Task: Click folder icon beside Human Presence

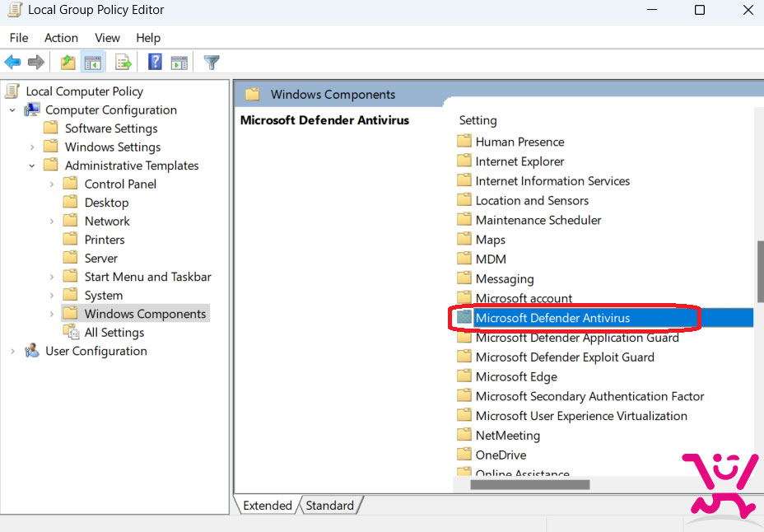Action: (464, 142)
